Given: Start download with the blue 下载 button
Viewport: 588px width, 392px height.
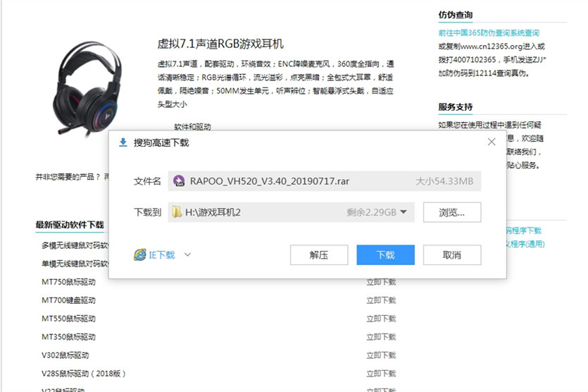Looking at the screenshot, I should [x=385, y=255].
